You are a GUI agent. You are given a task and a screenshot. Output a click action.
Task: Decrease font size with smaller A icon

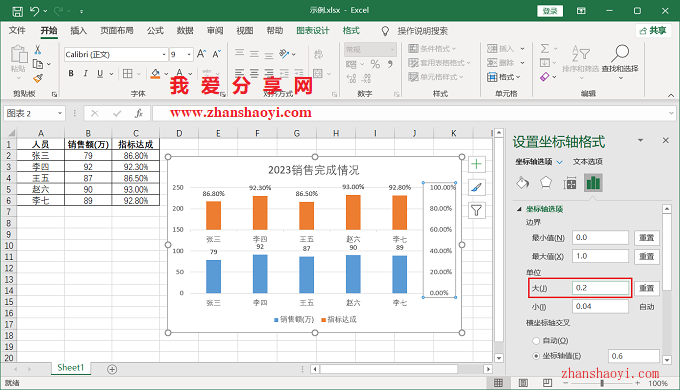click(217, 54)
